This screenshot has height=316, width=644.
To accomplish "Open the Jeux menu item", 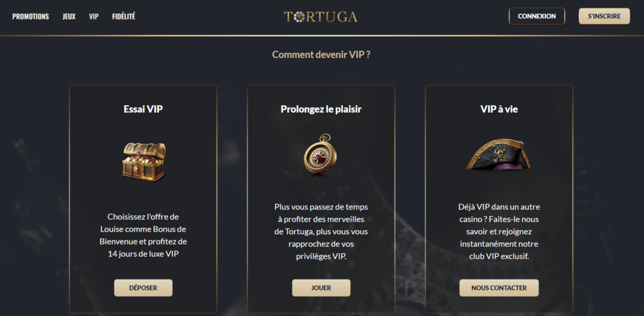I will (69, 16).
